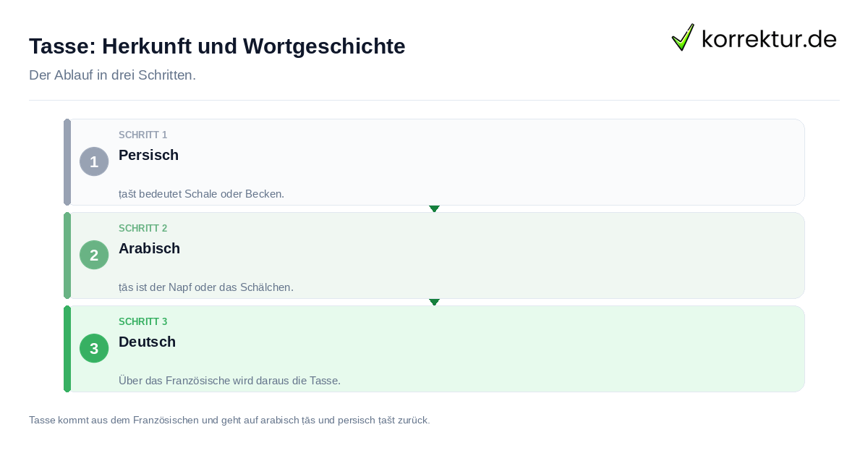Click the Arabisch step heading

[149, 248]
